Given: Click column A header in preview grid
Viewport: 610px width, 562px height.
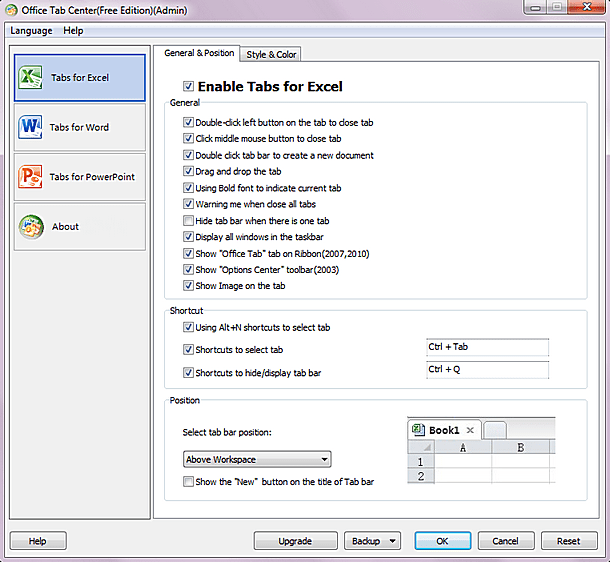Looking at the screenshot, I should click(x=463, y=448).
